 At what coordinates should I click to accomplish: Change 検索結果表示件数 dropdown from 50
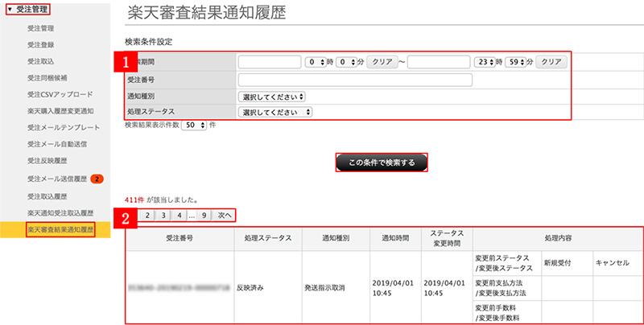coord(193,125)
